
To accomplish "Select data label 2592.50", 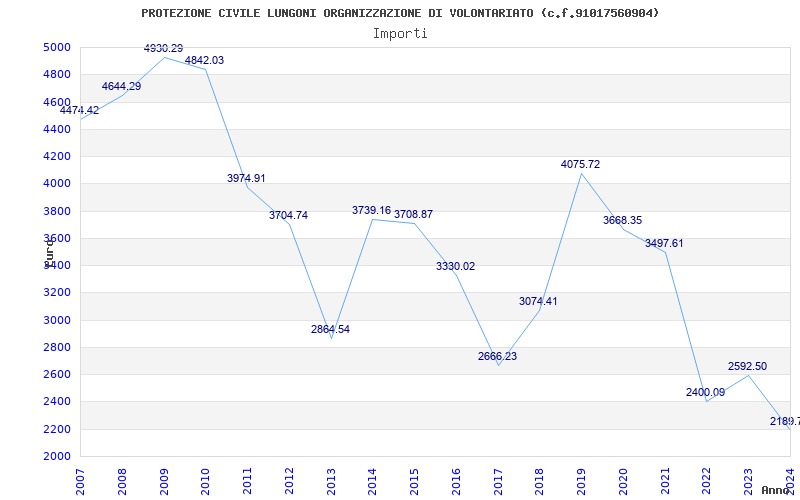I will (747, 366).
